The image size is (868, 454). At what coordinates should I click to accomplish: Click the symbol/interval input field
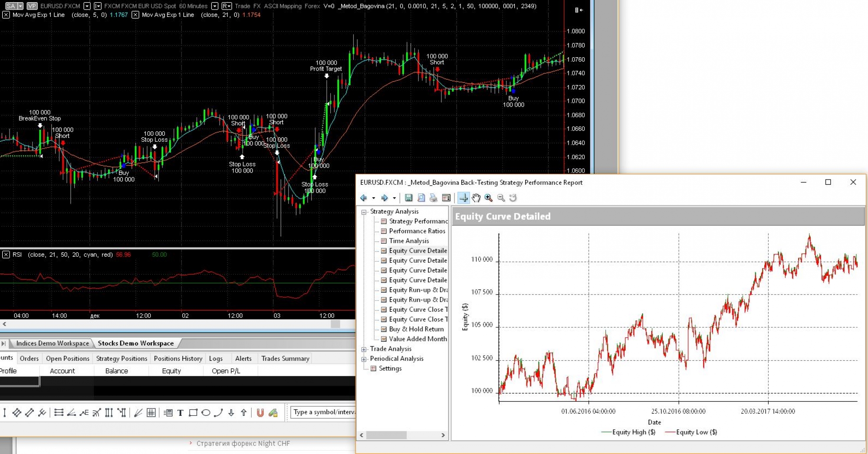click(x=323, y=412)
